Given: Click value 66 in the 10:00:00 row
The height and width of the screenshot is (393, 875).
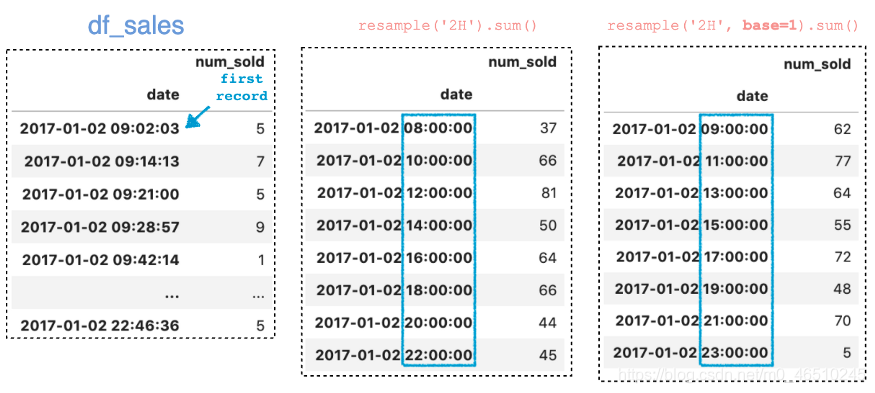Looking at the screenshot, I should [x=549, y=161].
